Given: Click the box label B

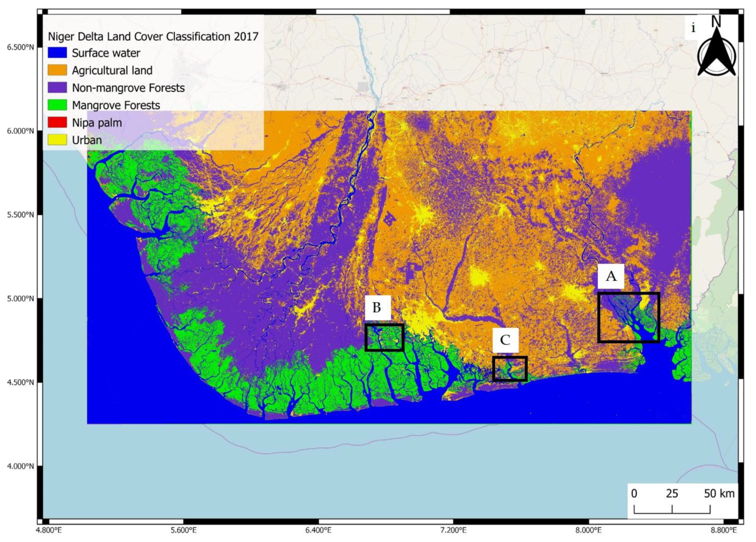Looking at the screenshot, I should [377, 307].
